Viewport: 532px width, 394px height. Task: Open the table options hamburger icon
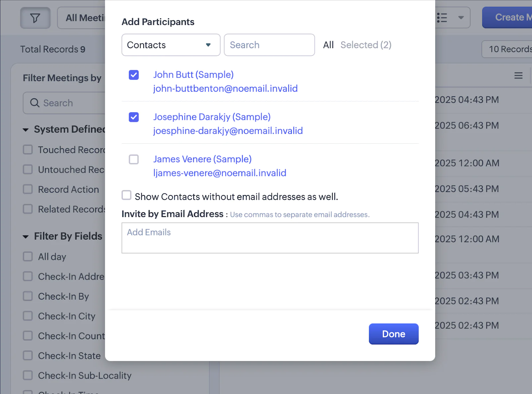click(519, 76)
